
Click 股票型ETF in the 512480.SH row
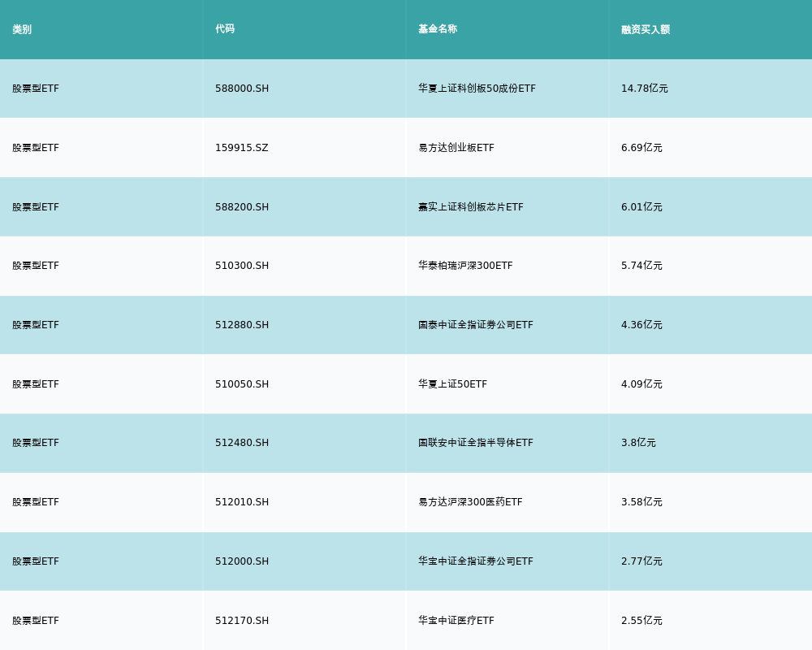(x=36, y=443)
